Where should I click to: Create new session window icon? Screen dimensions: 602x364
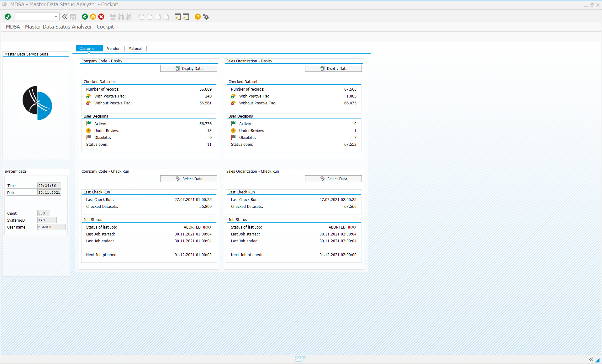[x=177, y=17]
